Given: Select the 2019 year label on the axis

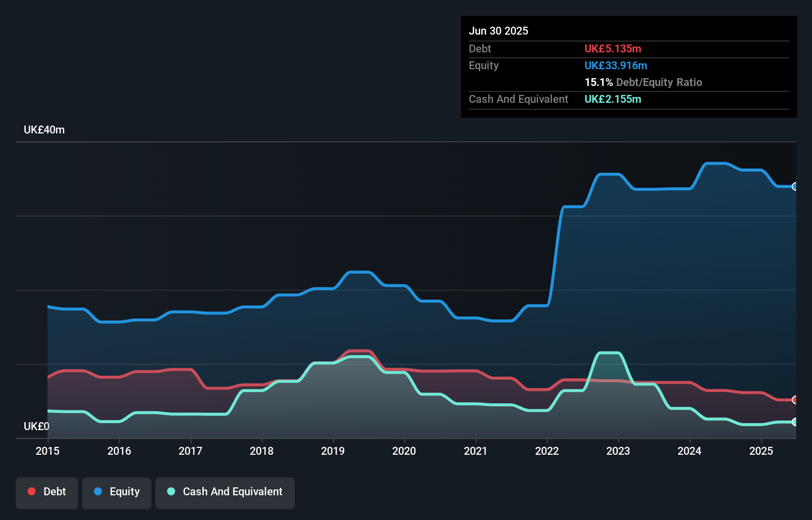Looking at the screenshot, I should (x=332, y=451).
